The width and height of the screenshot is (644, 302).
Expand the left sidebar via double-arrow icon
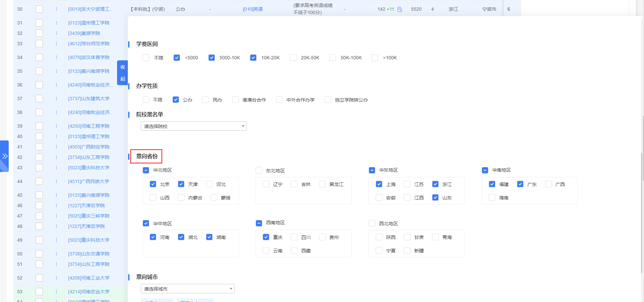pos(5,156)
